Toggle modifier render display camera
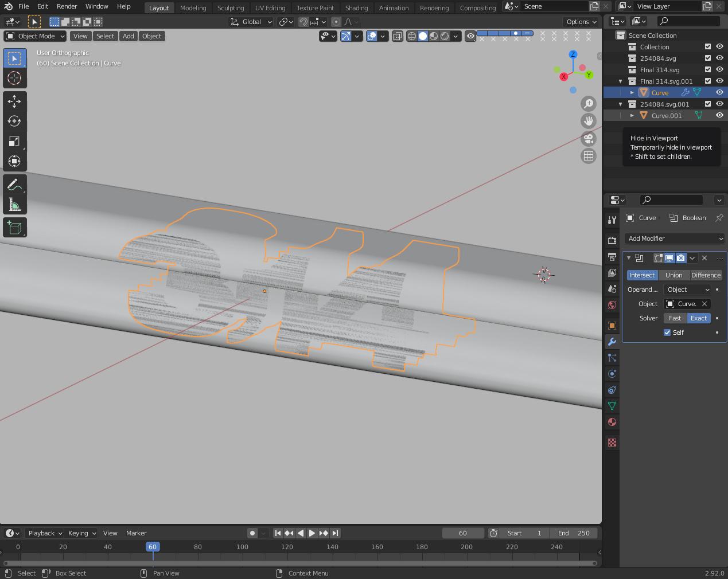This screenshot has height=579, width=728. pos(681,258)
